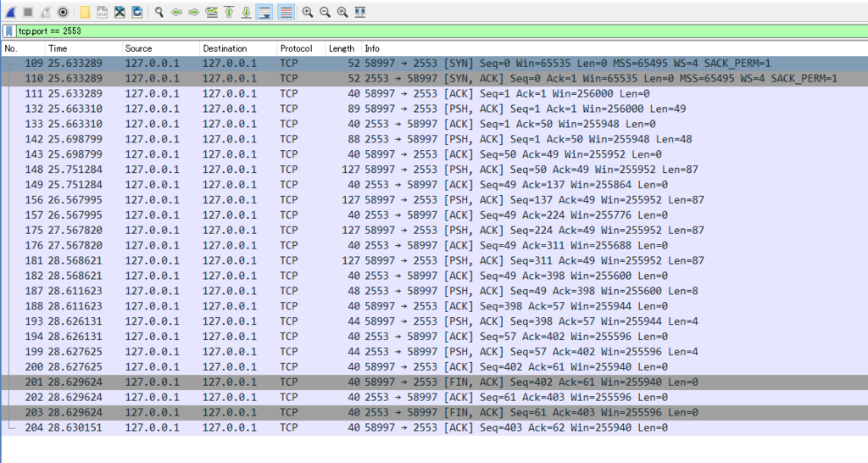The height and width of the screenshot is (463, 868).
Task: Select packet 175 Seq=224 row
Action: coord(434,231)
